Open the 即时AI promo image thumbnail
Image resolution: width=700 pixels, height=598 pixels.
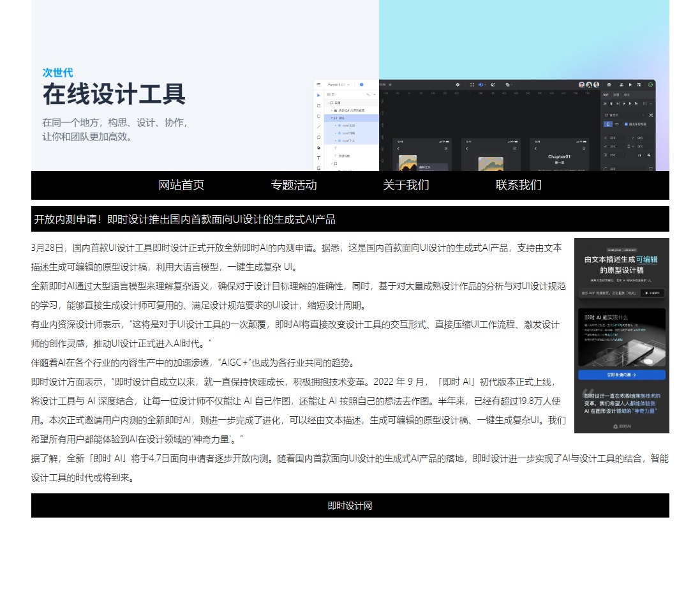(x=621, y=336)
